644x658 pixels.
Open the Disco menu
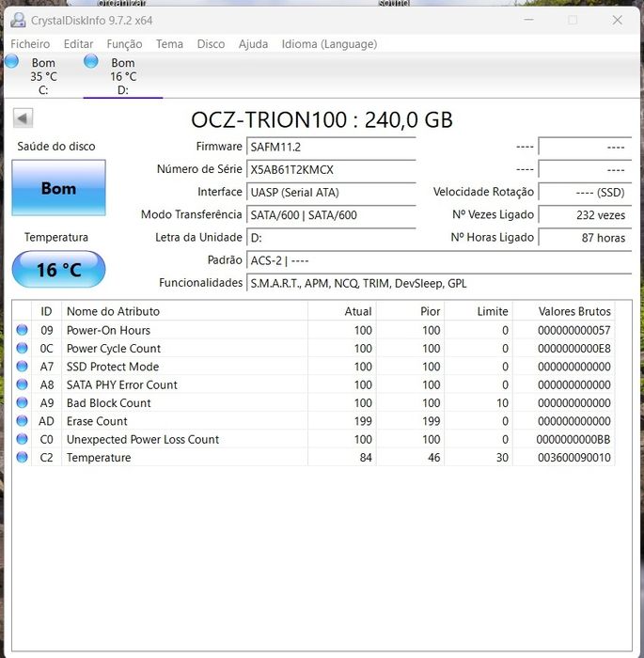pos(211,44)
